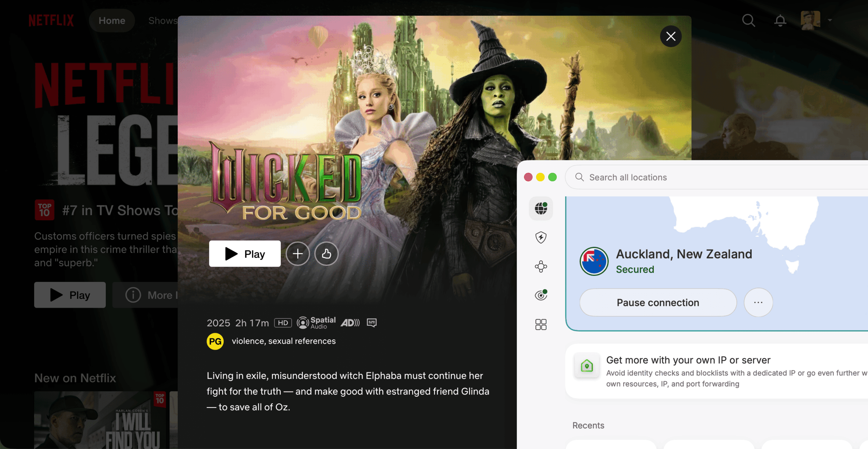Viewport: 868px width, 449px height.
Task: Pause the VPN connection
Action: click(658, 303)
